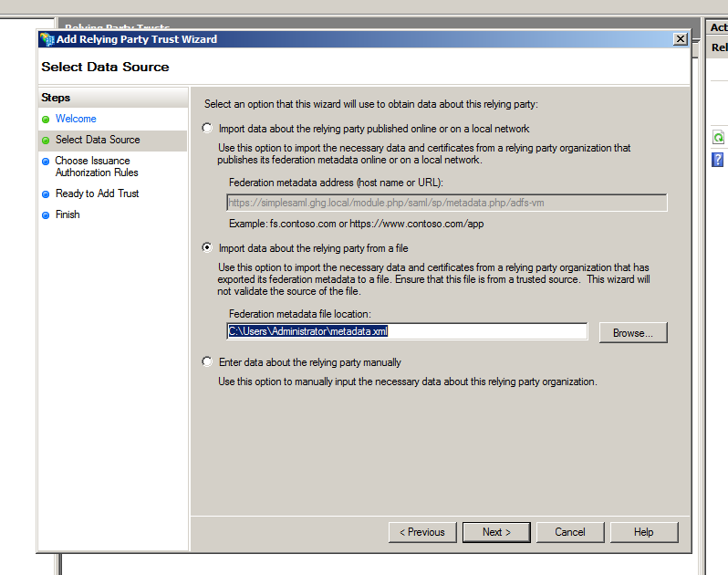The image size is (728, 575).
Task: Click the Federation metadata address URL field
Action: click(x=446, y=203)
